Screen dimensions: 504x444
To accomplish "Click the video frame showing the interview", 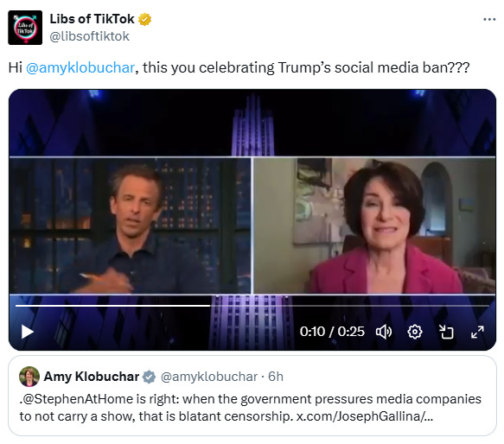I will [x=252, y=225].
